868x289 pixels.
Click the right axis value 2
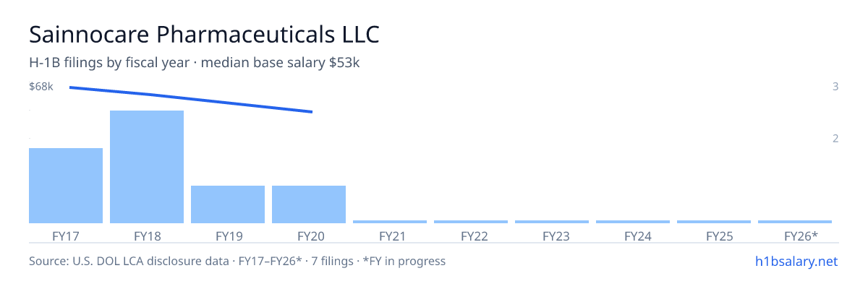coord(835,138)
